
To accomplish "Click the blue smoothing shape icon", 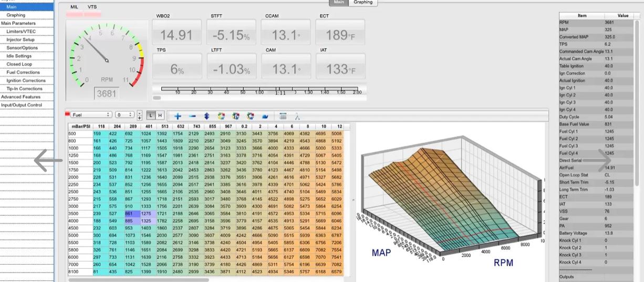I will click(x=265, y=116).
